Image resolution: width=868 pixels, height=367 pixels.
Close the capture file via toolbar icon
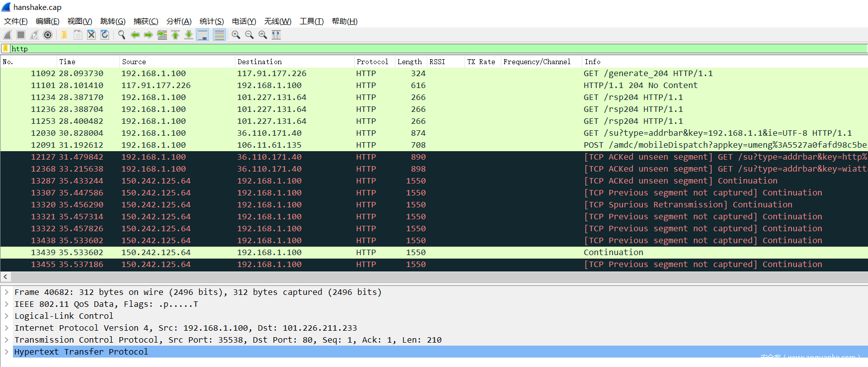coord(91,35)
